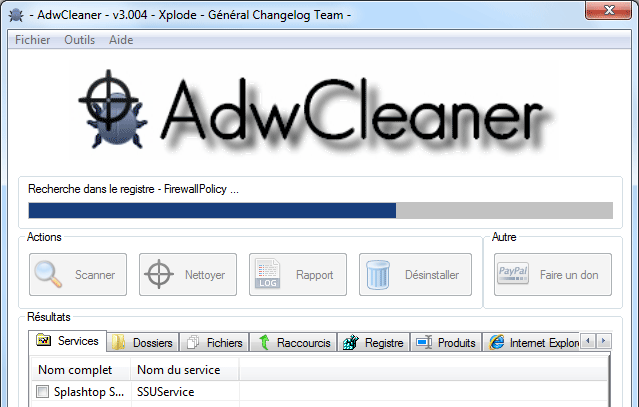639x407 pixels.
Task: Click the Faire un don button label
Action: [569, 275]
